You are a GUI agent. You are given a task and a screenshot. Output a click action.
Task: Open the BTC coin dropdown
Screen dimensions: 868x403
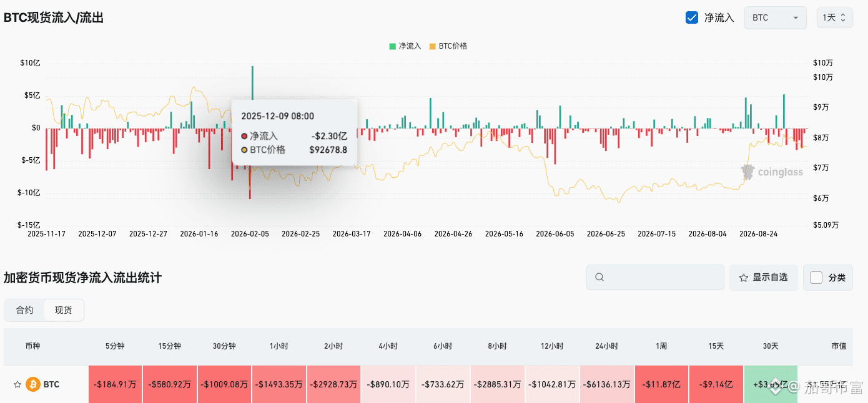click(x=775, y=17)
